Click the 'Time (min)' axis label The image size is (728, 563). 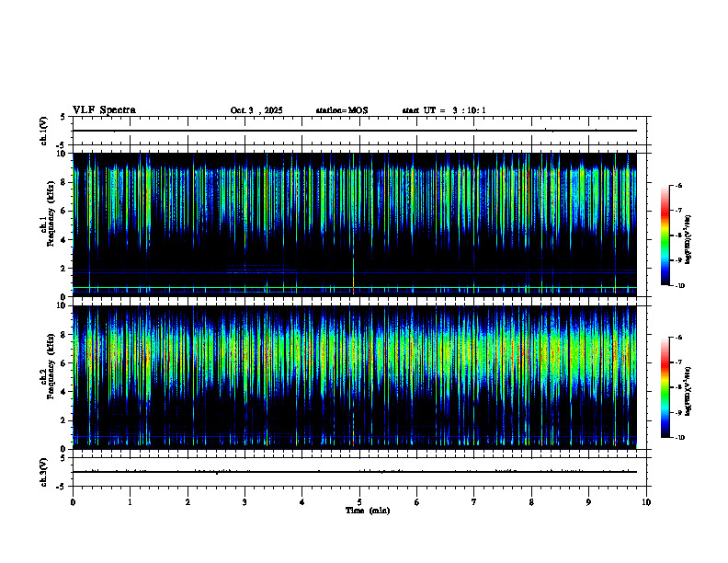pos(368,511)
